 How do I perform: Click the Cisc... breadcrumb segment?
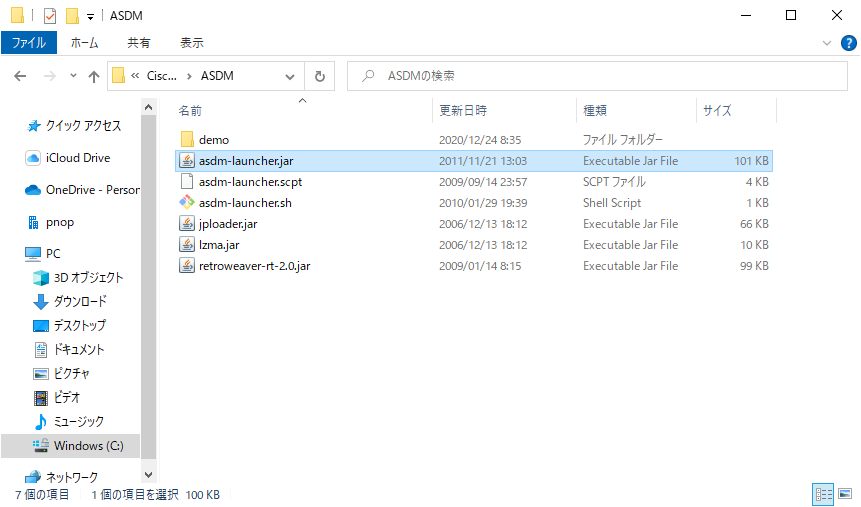(x=161, y=76)
